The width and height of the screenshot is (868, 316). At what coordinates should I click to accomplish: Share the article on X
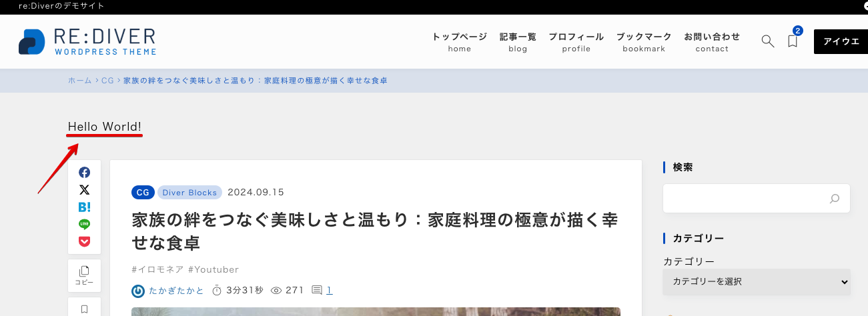tap(85, 190)
